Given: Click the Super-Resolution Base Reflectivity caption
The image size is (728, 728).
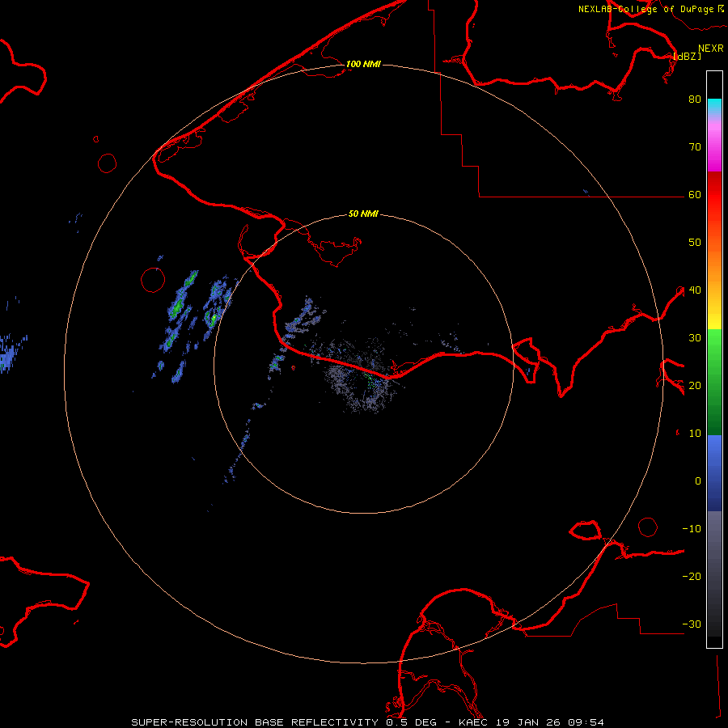Looking at the screenshot, I should 255,722.
